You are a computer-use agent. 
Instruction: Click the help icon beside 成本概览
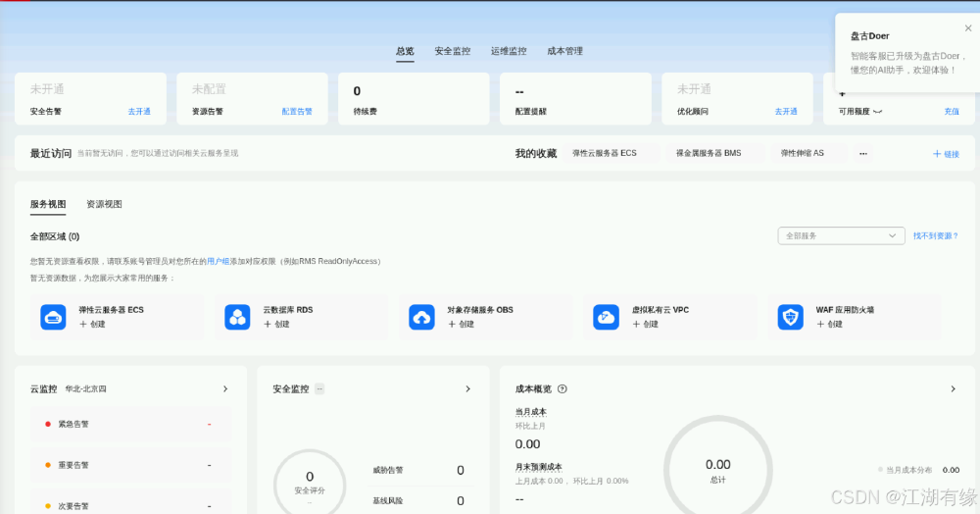pyautogui.click(x=562, y=389)
